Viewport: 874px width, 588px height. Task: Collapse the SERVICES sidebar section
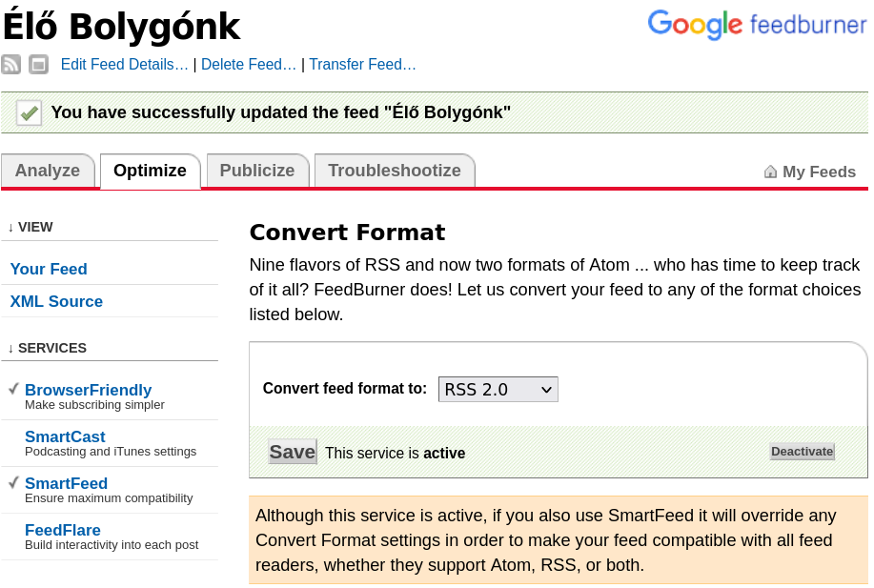coord(47,348)
